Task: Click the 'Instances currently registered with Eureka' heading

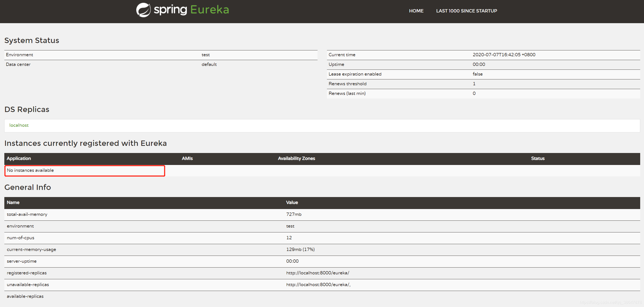Action: [85, 143]
